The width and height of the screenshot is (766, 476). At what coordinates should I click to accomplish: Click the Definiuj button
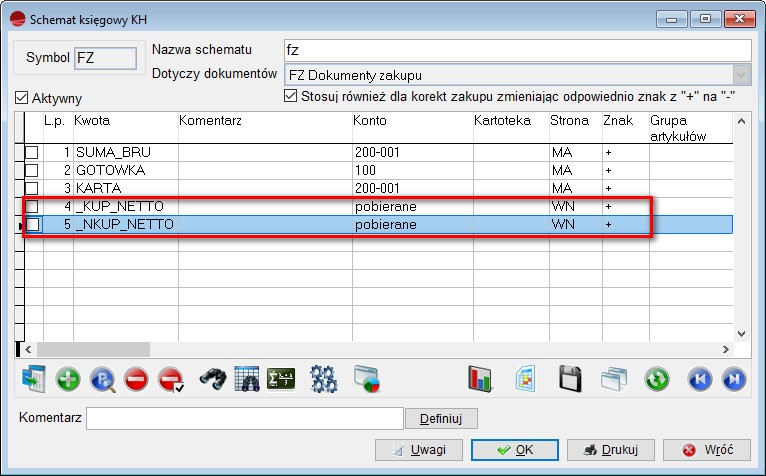point(441,417)
